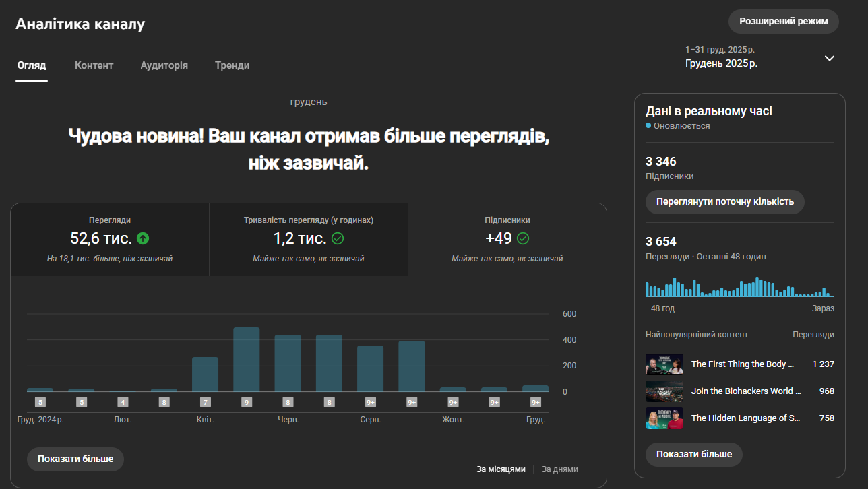Click the title The Hidden Language of S…
The width and height of the screenshot is (868, 489).
pos(745,418)
